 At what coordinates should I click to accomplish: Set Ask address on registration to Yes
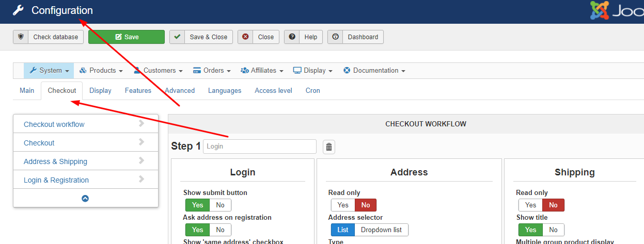[197, 230]
